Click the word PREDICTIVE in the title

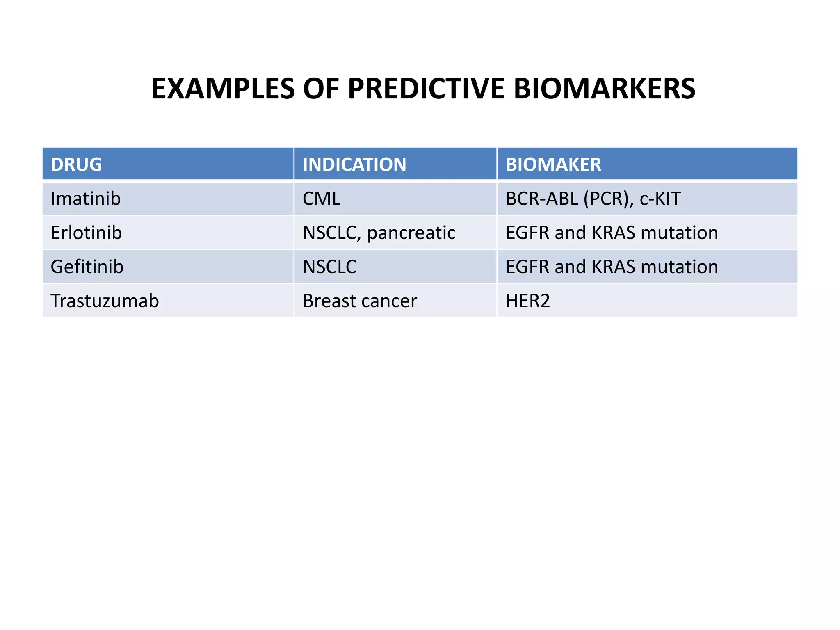(x=426, y=89)
